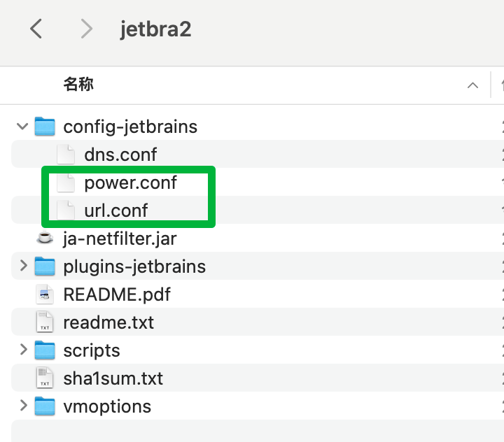Click the plugins-jetbrains folder icon

coord(45,266)
